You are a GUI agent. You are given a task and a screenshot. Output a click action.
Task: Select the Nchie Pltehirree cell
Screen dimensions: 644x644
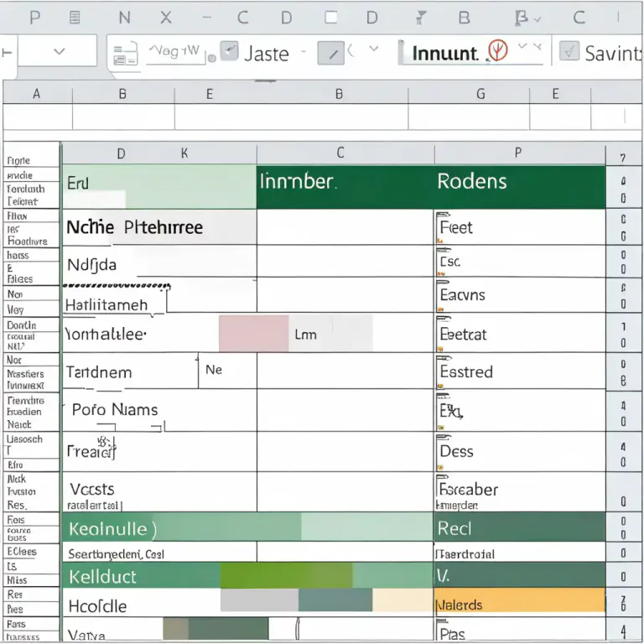pos(159,227)
